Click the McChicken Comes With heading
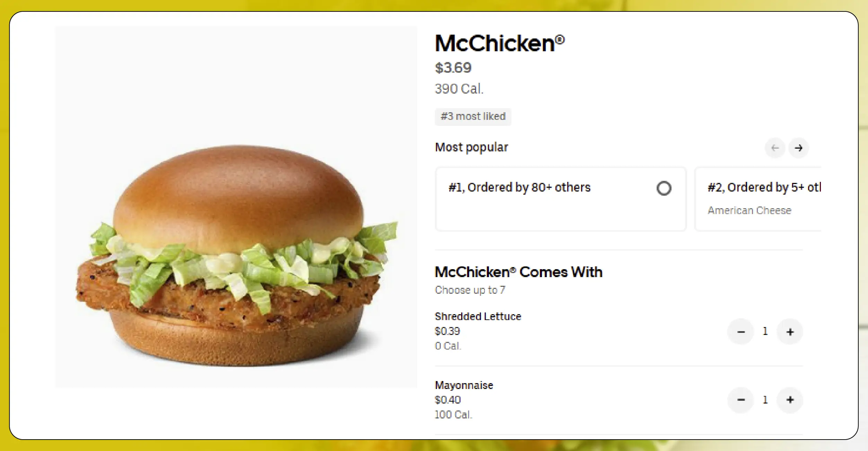868x451 pixels. click(x=518, y=272)
